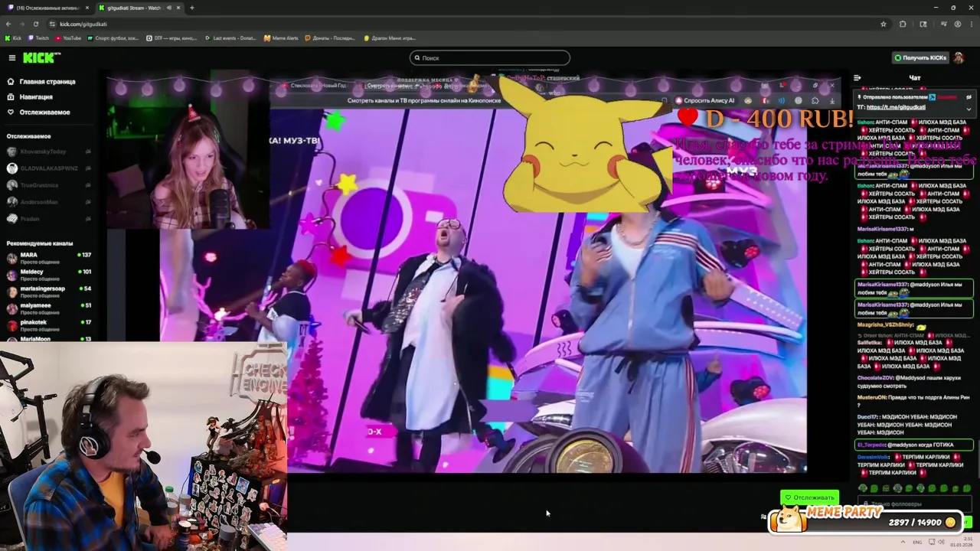Open the Донаты bookmark
This screenshot has width=980, height=551.
pyautogui.click(x=329, y=37)
